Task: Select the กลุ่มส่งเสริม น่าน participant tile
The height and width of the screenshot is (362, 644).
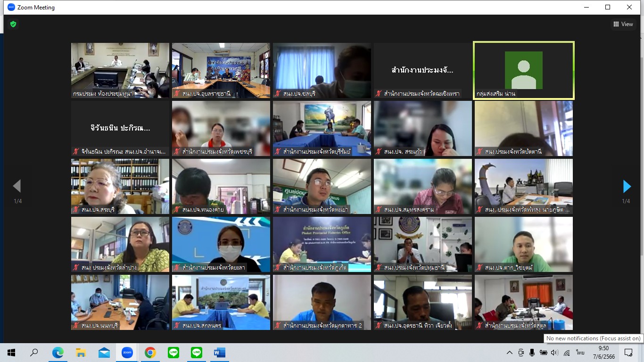Action: click(x=523, y=70)
